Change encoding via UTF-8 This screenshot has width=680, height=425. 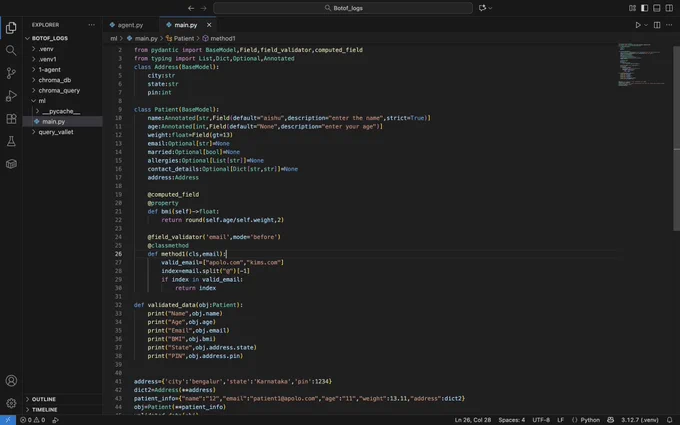541,420
